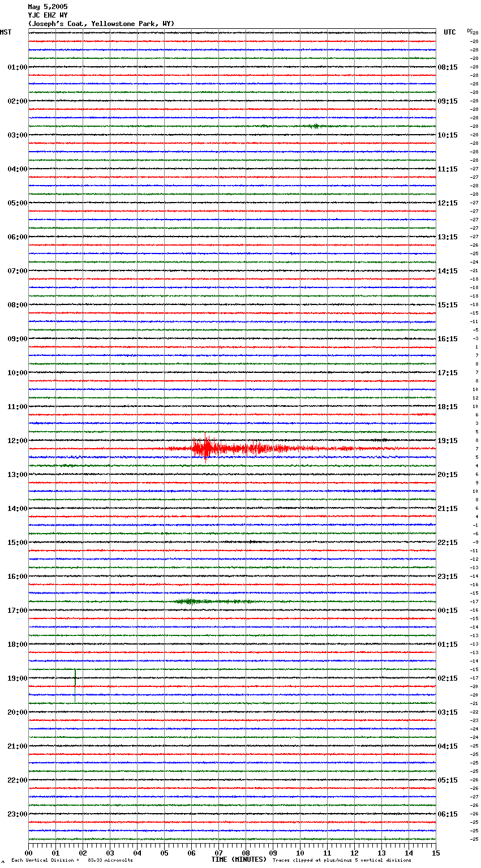Select the 06:00 MST time label
Image resolution: width=481 pixels, height=868 pixels.
pyautogui.click(x=18, y=237)
